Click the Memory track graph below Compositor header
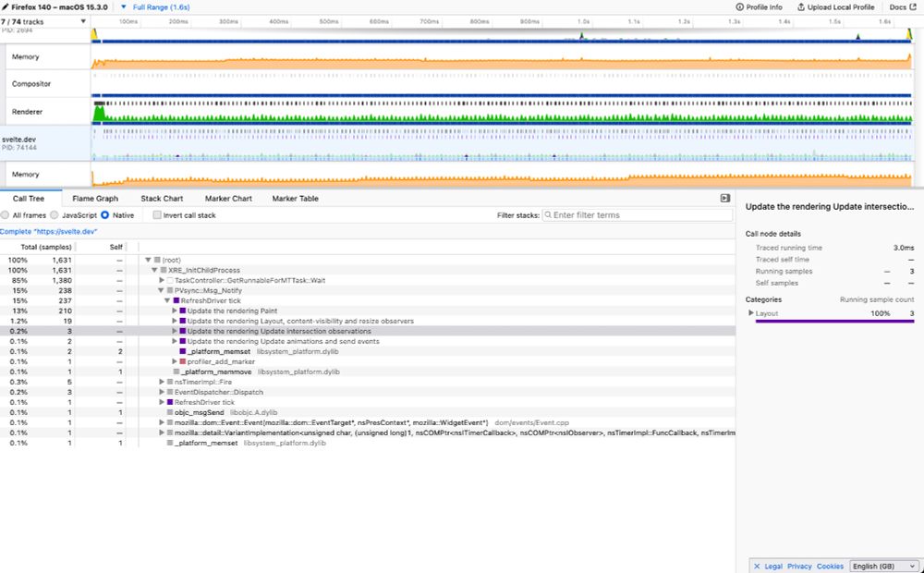Viewport: 924px width, 573px height. (x=502, y=175)
